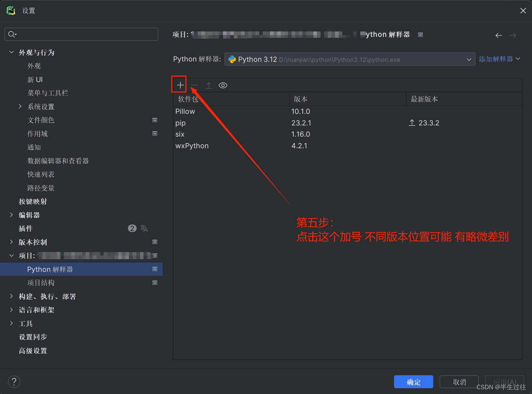Open 项目结构 settings

click(x=41, y=283)
